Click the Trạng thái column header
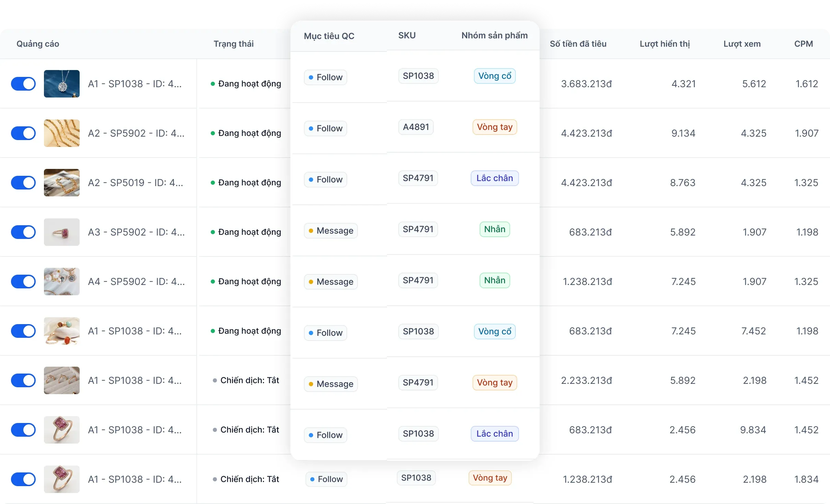This screenshot has height=504, width=830. point(233,44)
